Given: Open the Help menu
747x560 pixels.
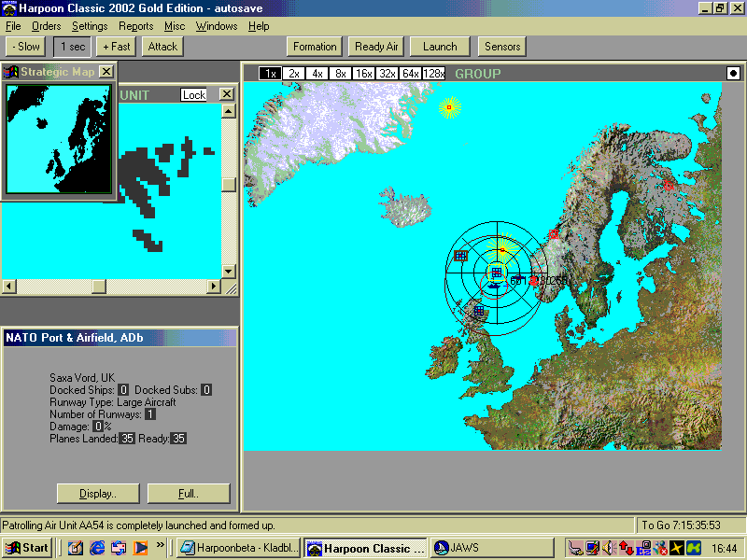Looking at the screenshot, I should click(x=259, y=26).
